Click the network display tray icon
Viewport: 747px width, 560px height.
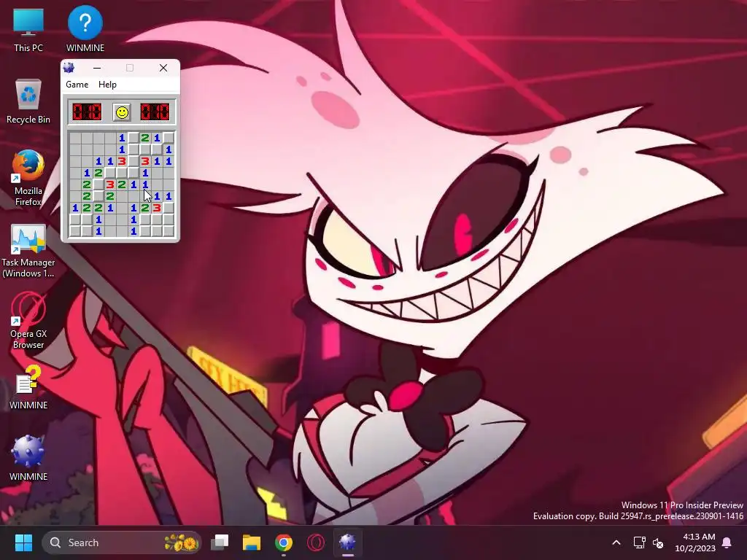(x=639, y=542)
